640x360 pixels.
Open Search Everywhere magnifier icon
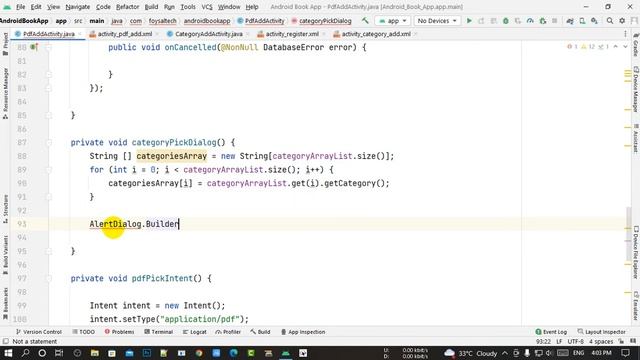[610, 20]
